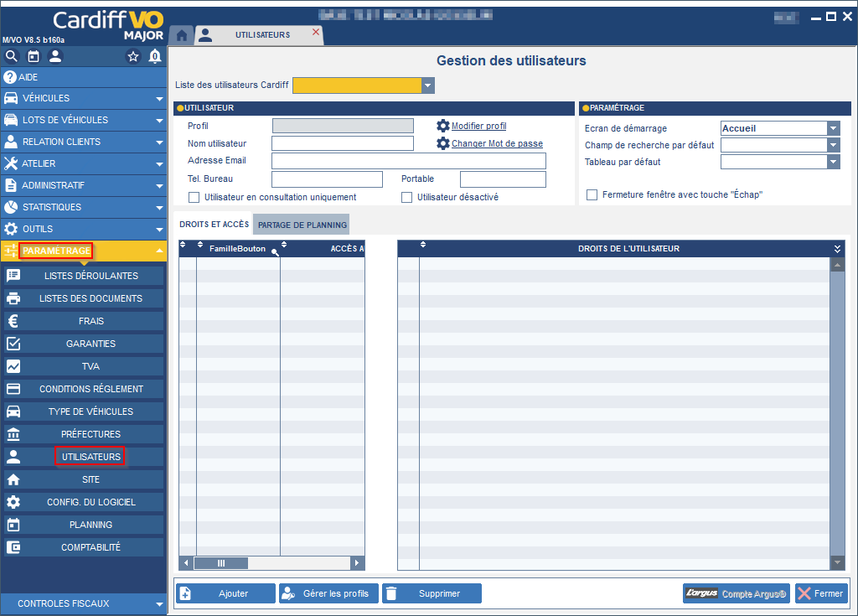Open favorites star icon
The width and height of the screenshot is (858, 616).
coord(133,56)
